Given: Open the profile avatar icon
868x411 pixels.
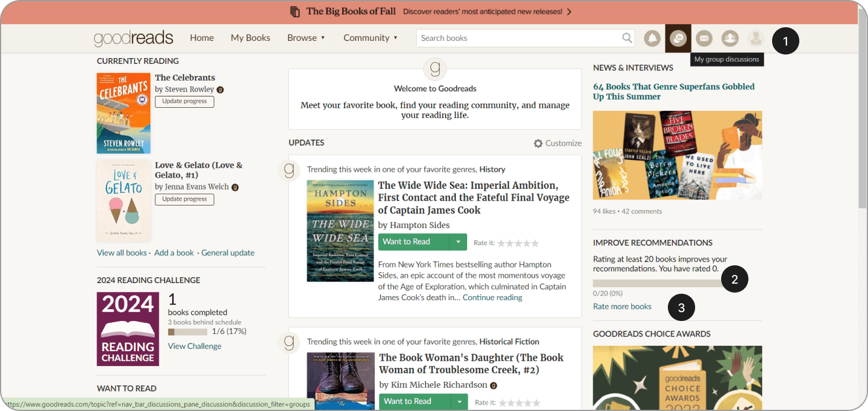Looking at the screenshot, I should [756, 38].
